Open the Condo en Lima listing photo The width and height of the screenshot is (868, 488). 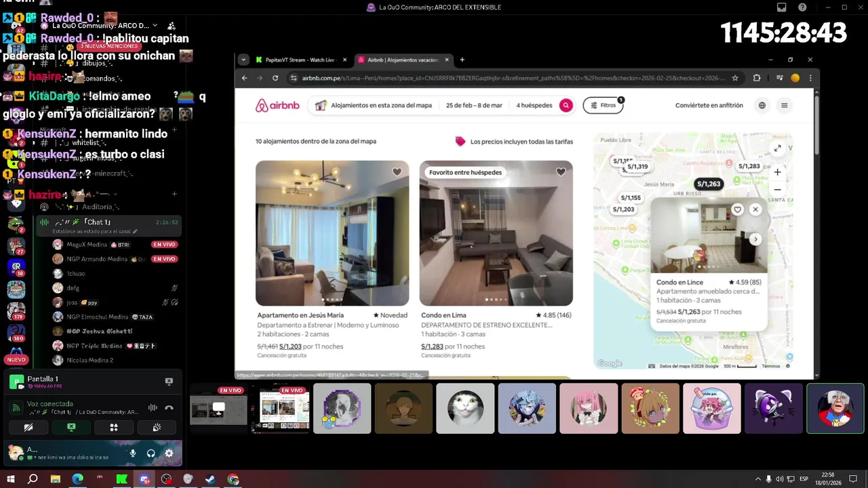click(x=496, y=233)
